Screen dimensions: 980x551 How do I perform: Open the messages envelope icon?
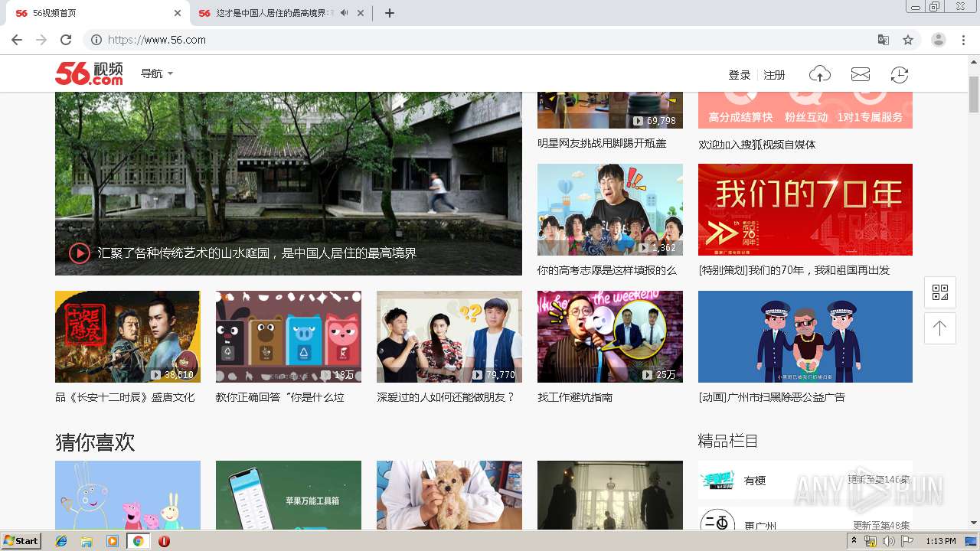(861, 74)
